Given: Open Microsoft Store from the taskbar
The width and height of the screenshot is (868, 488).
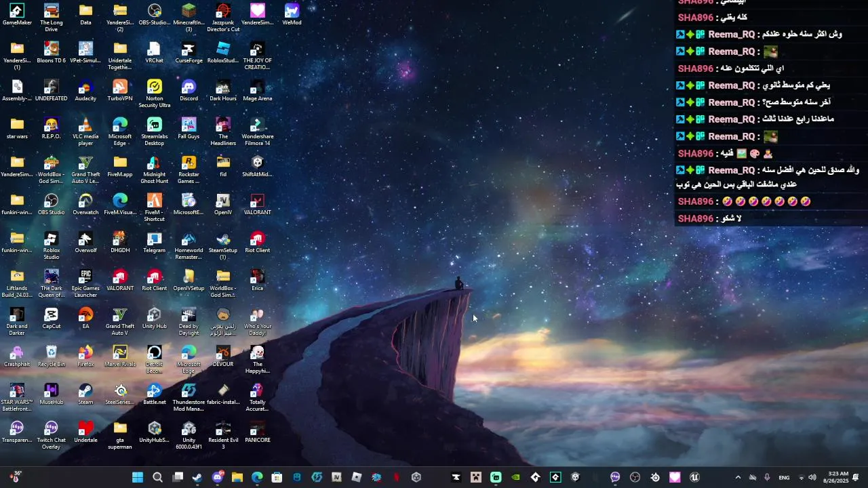Looking at the screenshot, I should [277, 477].
